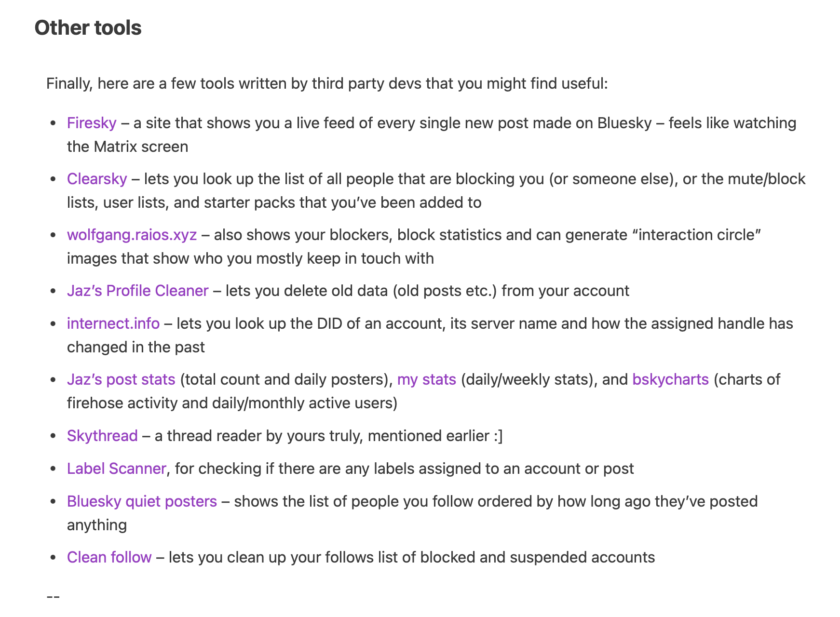Open internect.info DID lookup link
Screen dimensions: 840x617
click(113, 323)
